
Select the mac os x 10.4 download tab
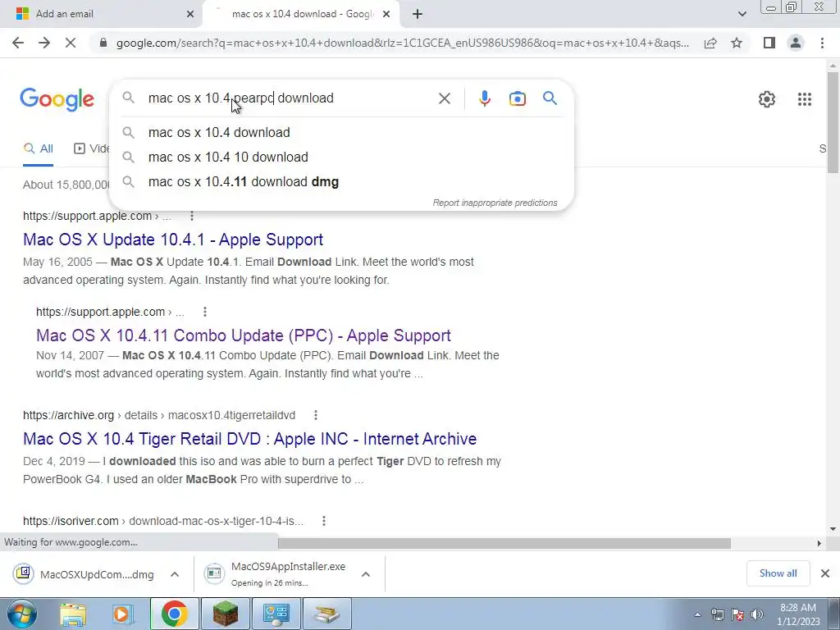click(302, 14)
